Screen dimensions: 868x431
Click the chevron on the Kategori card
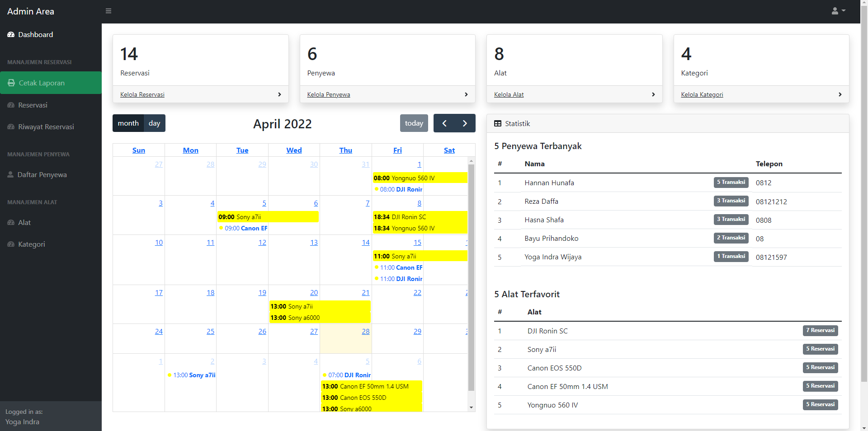(x=840, y=94)
